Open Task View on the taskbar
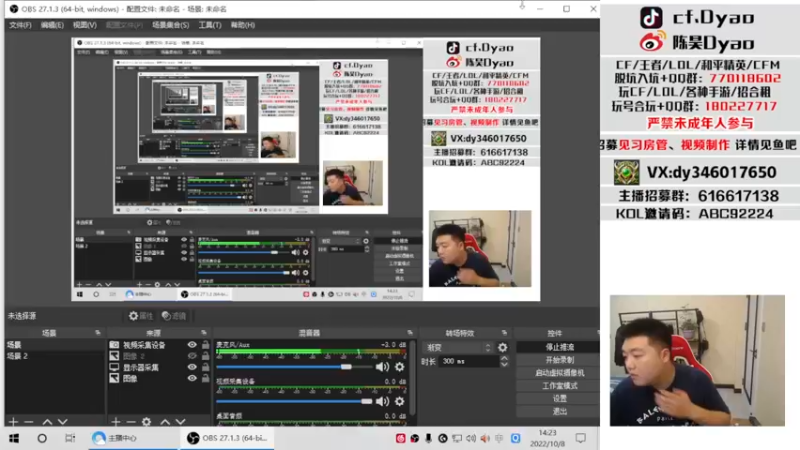The width and height of the screenshot is (800, 450). click(x=70, y=438)
